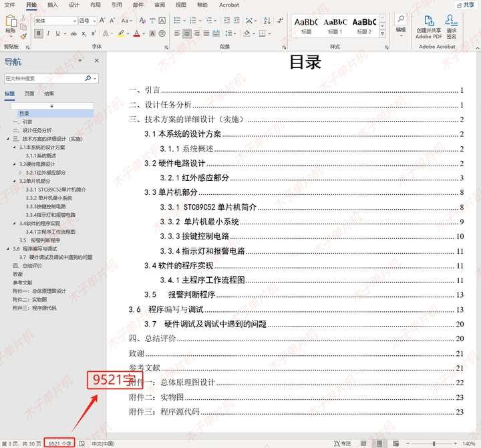Click the red font color button

[137, 33]
